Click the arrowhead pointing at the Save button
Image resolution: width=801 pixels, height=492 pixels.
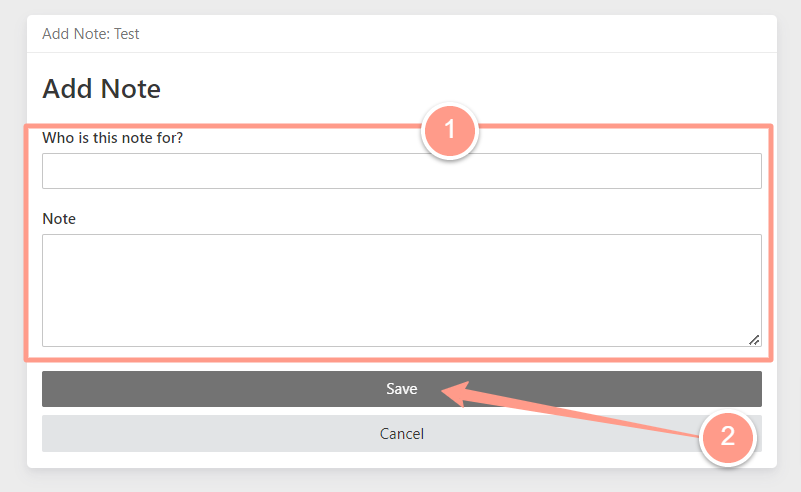pyautogui.click(x=454, y=393)
